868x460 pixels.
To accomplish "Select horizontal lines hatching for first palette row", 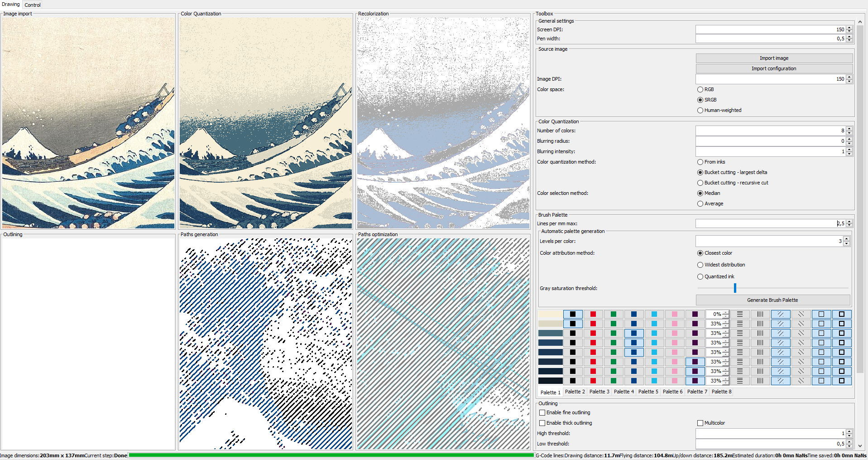I will pos(740,314).
